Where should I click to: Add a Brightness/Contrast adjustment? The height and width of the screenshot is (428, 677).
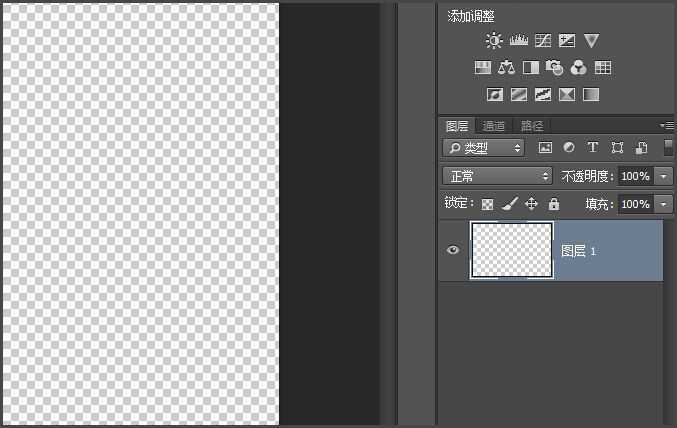494,41
